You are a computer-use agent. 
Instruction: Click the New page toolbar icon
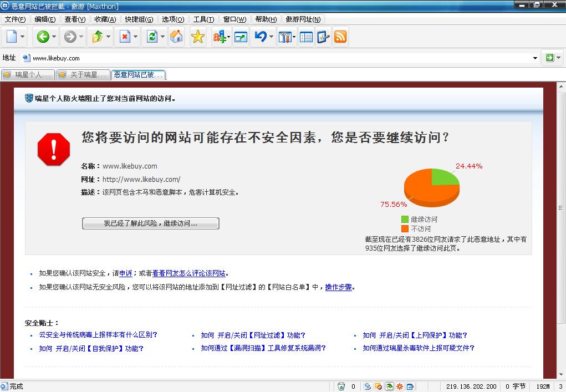click(12, 37)
